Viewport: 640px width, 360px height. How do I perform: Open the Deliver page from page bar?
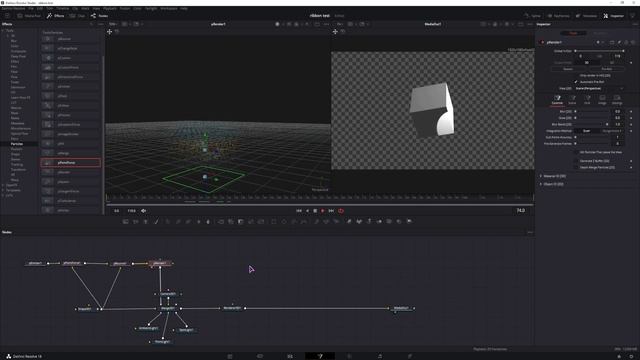(410, 356)
